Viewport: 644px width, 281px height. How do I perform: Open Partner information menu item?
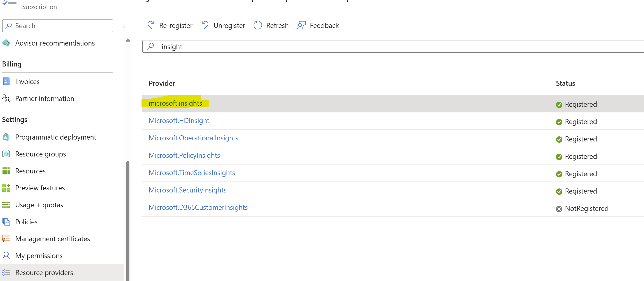tap(44, 99)
